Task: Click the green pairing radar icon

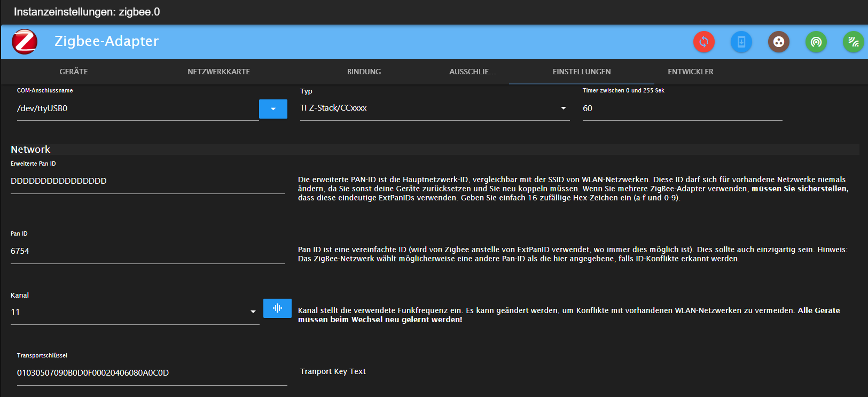Action: [x=816, y=42]
